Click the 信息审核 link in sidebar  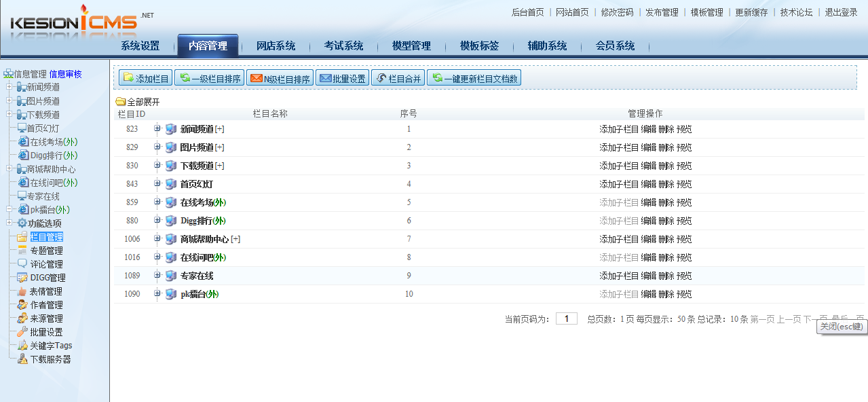coord(65,74)
